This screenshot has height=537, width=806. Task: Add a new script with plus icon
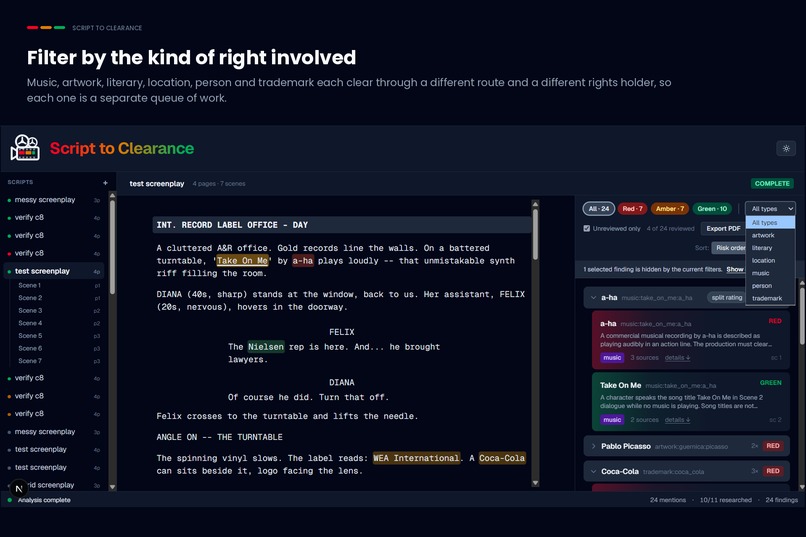click(x=105, y=182)
